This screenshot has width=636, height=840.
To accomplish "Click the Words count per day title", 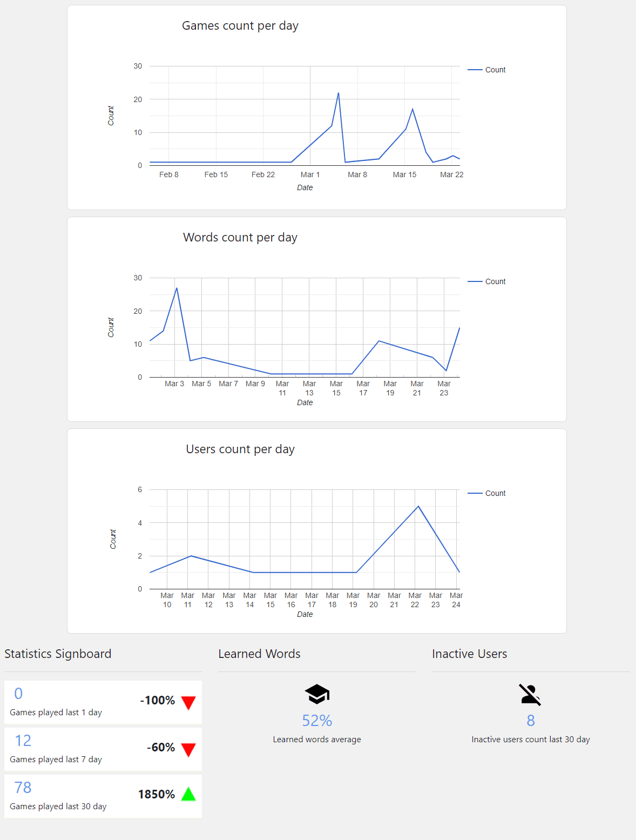I will click(240, 238).
